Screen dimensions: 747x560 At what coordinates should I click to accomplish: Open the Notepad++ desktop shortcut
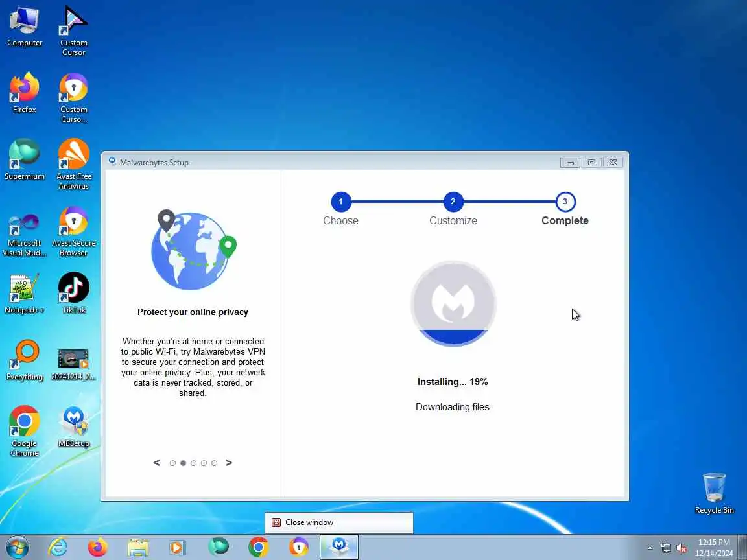click(x=24, y=294)
